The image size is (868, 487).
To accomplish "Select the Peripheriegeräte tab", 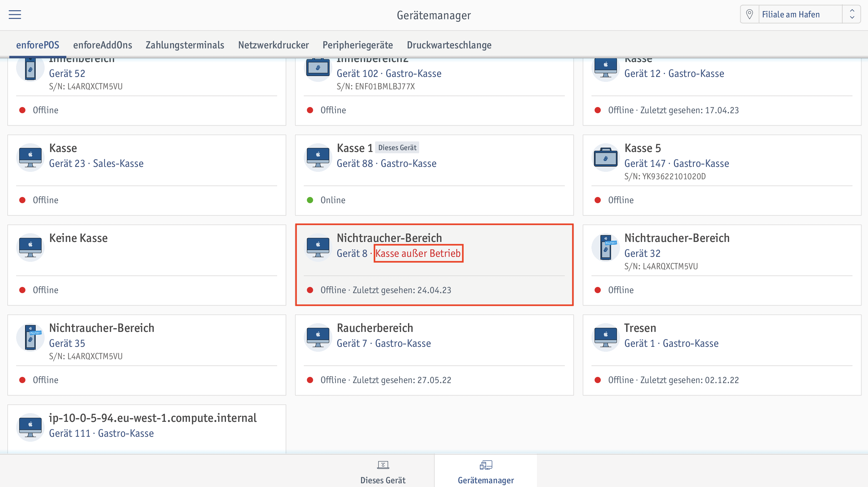I will point(357,45).
